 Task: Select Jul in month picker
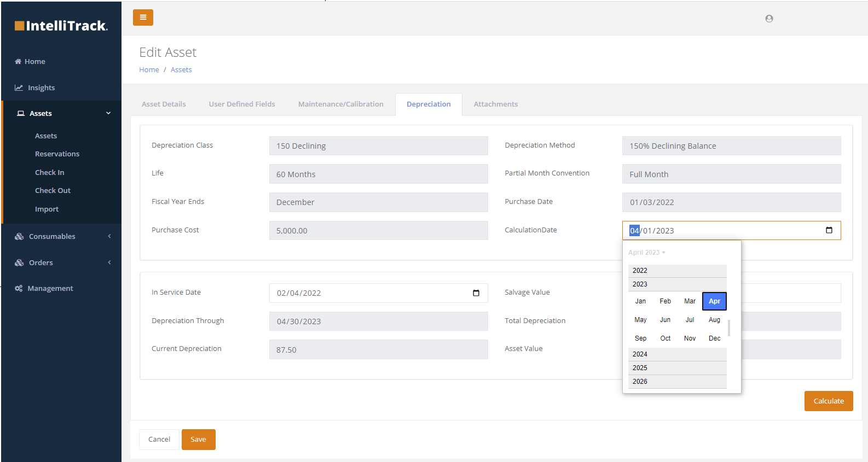(x=690, y=320)
